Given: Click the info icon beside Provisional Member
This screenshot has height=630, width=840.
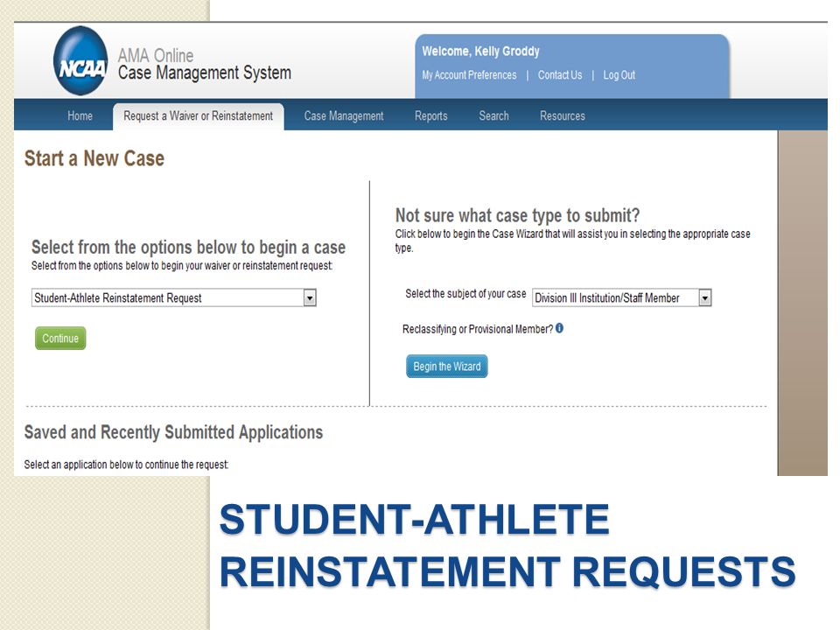Looking at the screenshot, I should 559,328.
